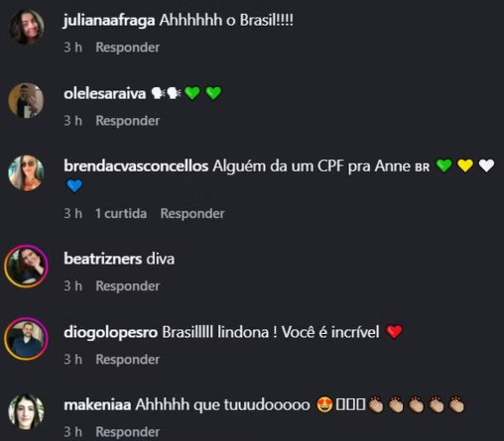Select the diogolopesro username
Screen dimensions: 504x441
click(111, 332)
